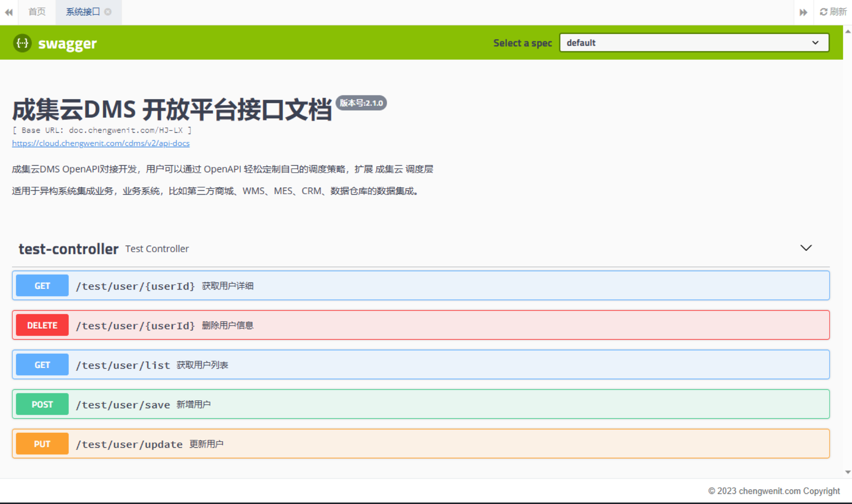The image size is (852, 504).
Task: Click the scrollbar down arrow
Action: pyautogui.click(x=848, y=472)
